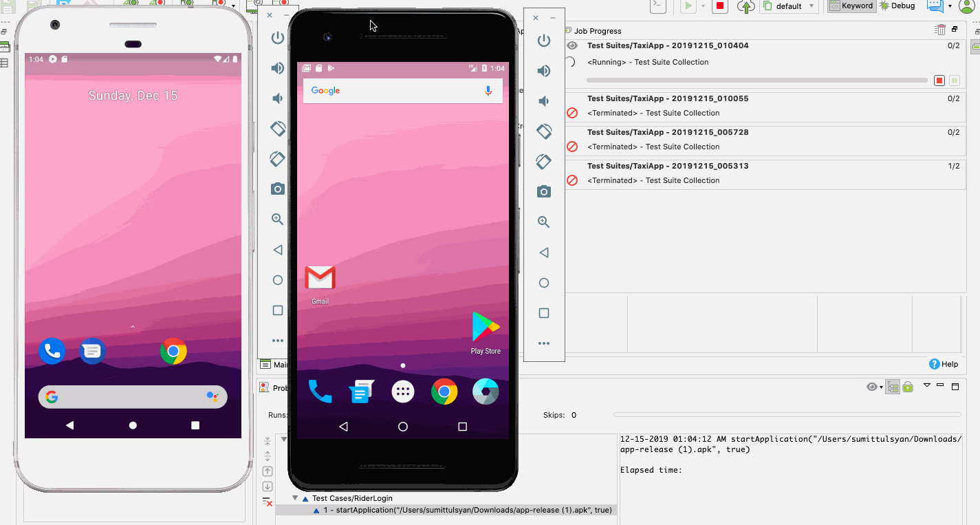Click power icon in toolbar beside Job Progress
This screenshot has width=980, height=525.
point(544,41)
